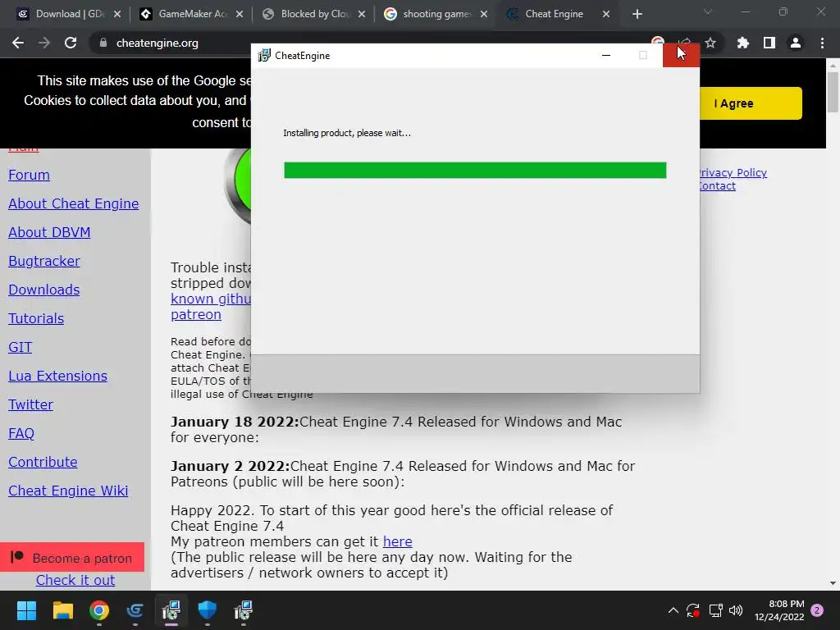This screenshot has height=630, width=840.
Task: Bookmark this page with the star icon
Action: pos(710,43)
